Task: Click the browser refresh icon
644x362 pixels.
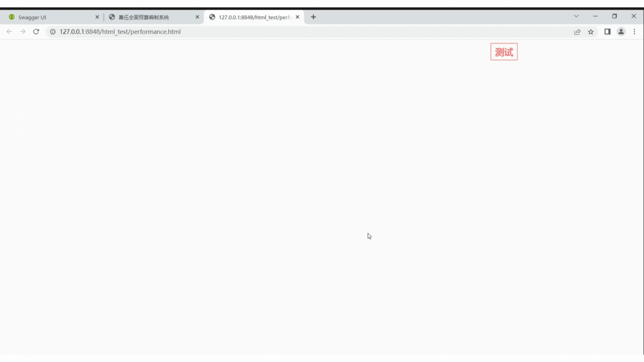Action: pos(36,32)
